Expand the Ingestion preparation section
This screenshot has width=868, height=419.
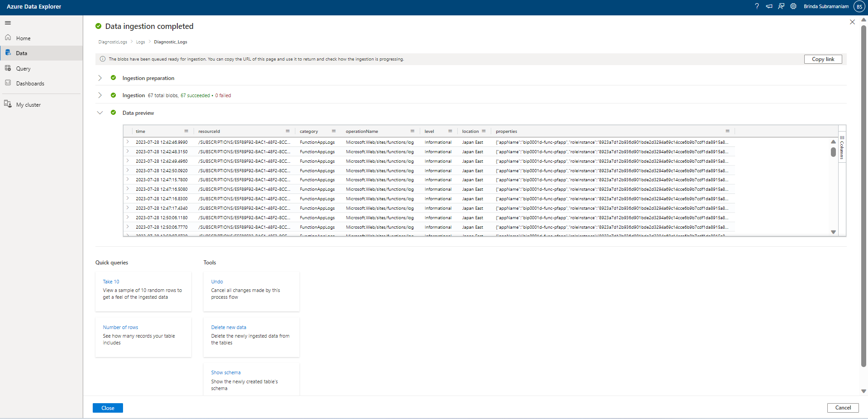click(x=100, y=78)
